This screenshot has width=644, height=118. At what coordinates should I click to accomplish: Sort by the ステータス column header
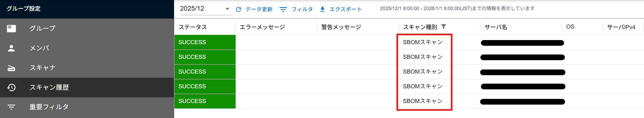click(x=193, y=27)
